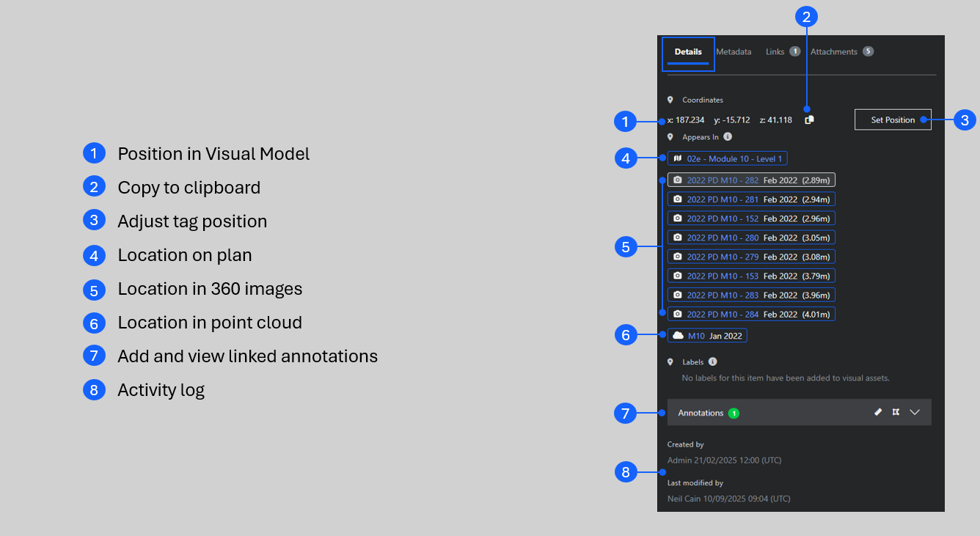980x536 pixels.
Task: Copy coordinates to clipboard icon
Action: pos(809,120)
